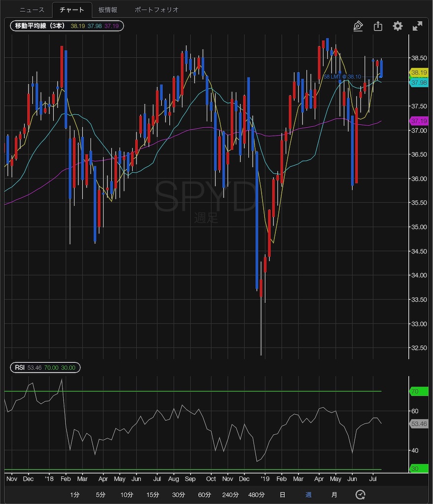Select the 週 (weekly) timeframe button

pos(309,495)
